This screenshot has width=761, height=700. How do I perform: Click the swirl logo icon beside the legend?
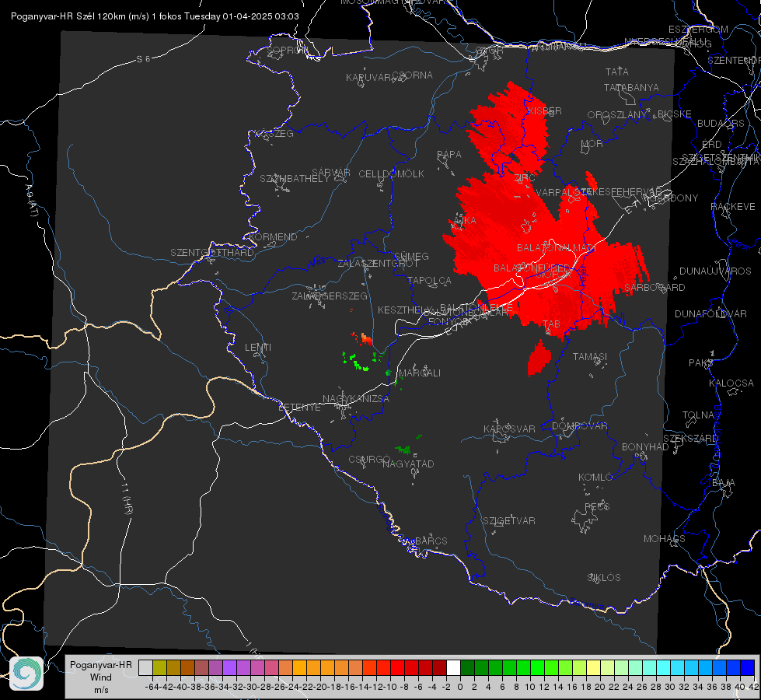tap(26, 674)
